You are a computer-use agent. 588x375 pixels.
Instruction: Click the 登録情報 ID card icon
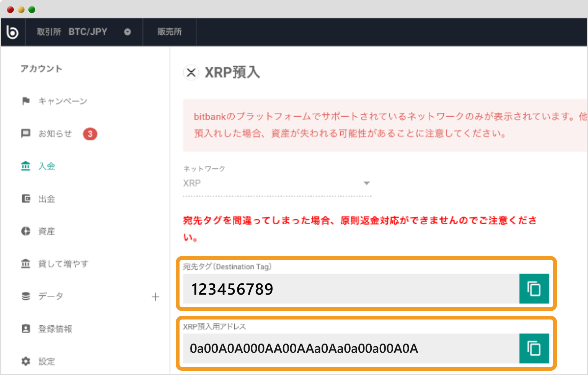point(25,328)
